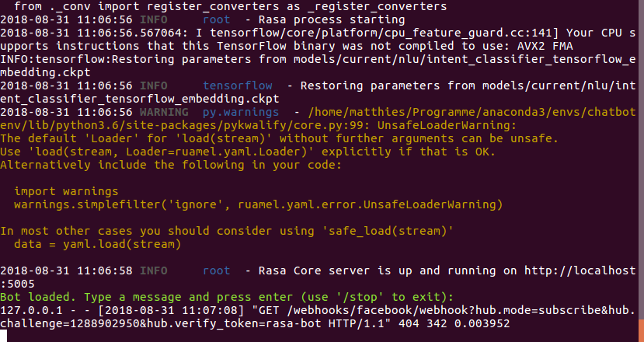Click the 'challenge=1288902950' parameter

70,323
